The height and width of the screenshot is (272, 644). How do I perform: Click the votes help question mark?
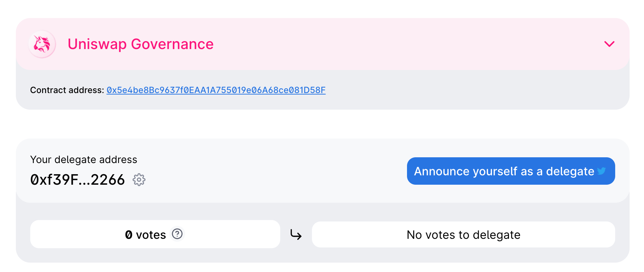click(177, 234)
